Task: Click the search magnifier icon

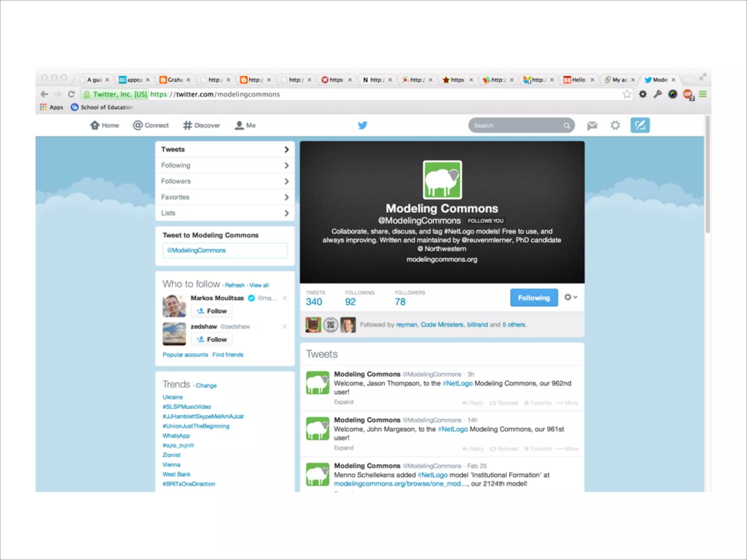Action: (x=566, y=125)
